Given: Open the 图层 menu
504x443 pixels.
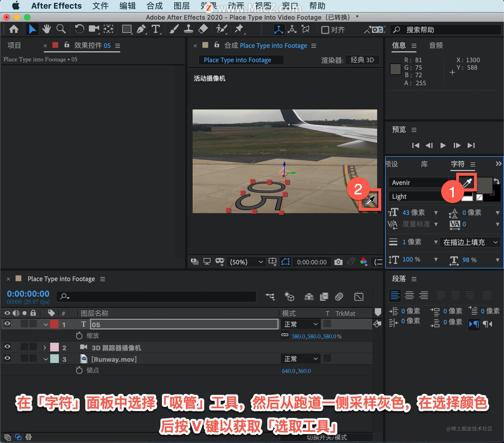Looking at the screenshot, I should pyautogui.click(x=182, y=6).
